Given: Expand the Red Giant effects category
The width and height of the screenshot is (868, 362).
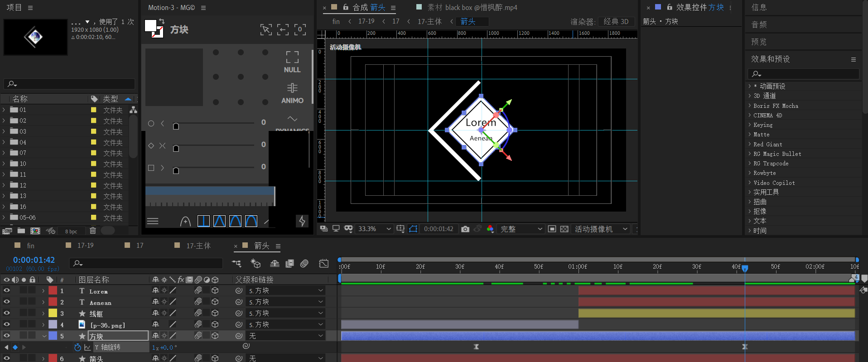Looking at the screenshot, I should [x=750, y=144].
